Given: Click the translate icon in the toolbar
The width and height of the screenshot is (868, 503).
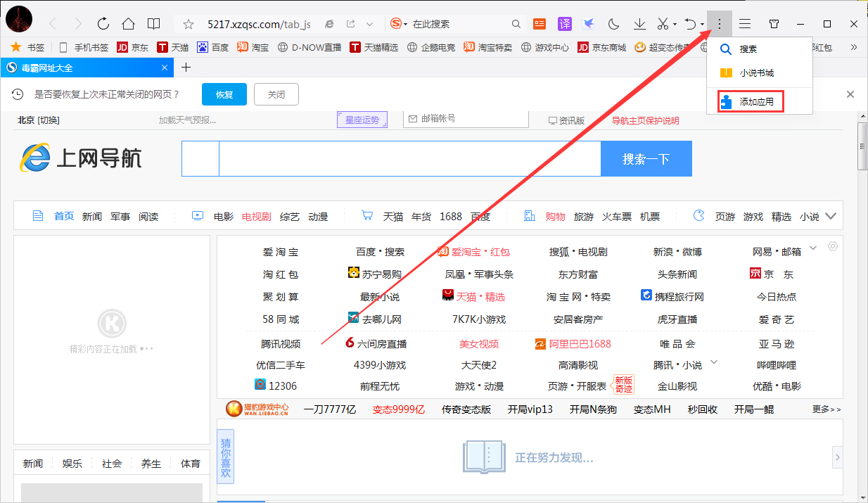Looking at the screenshot, I should coord(565,23).
